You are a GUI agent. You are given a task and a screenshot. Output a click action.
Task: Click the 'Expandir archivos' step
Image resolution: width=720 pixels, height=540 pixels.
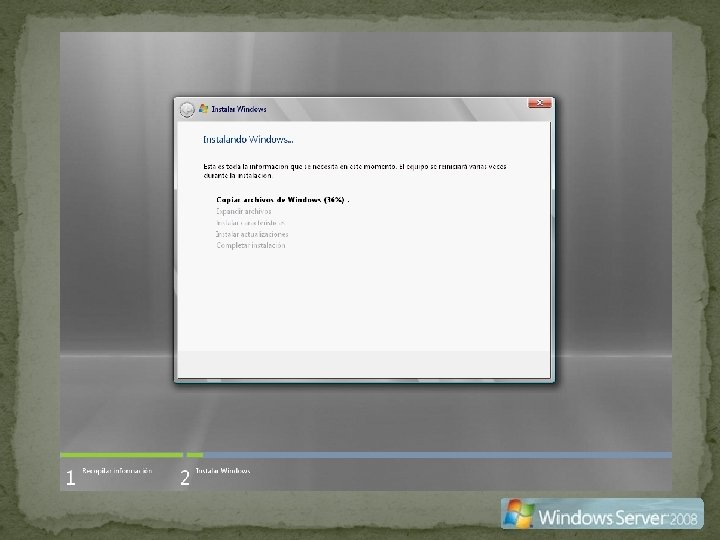click(x=244, y=211)
